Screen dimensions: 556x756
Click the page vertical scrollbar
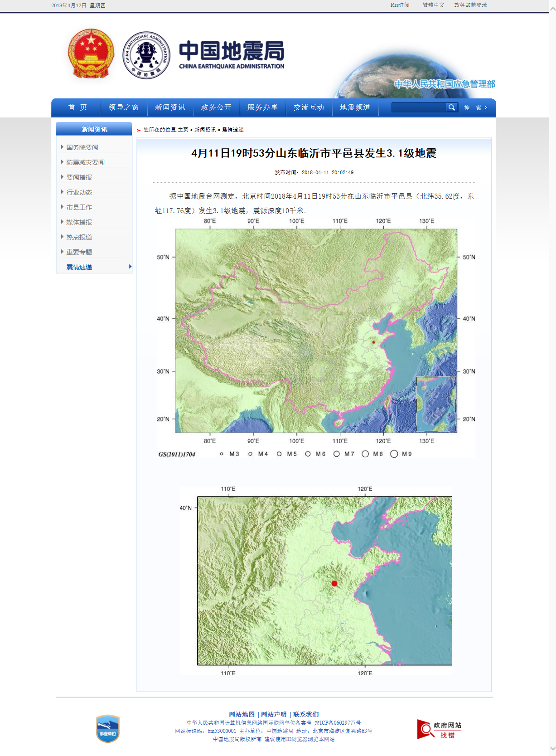552,378
